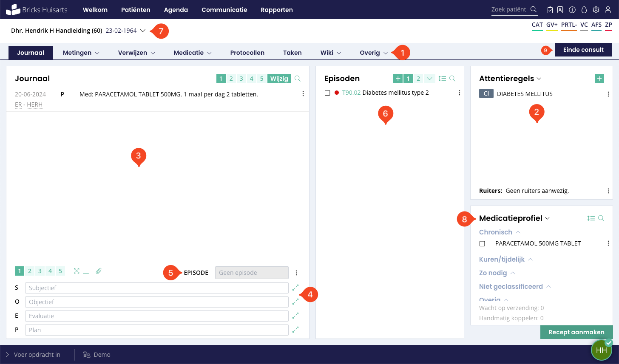Collapse the Kuren/tijdelijk section
The height and width of the screenshot is (364, 619).
point(530,259)
